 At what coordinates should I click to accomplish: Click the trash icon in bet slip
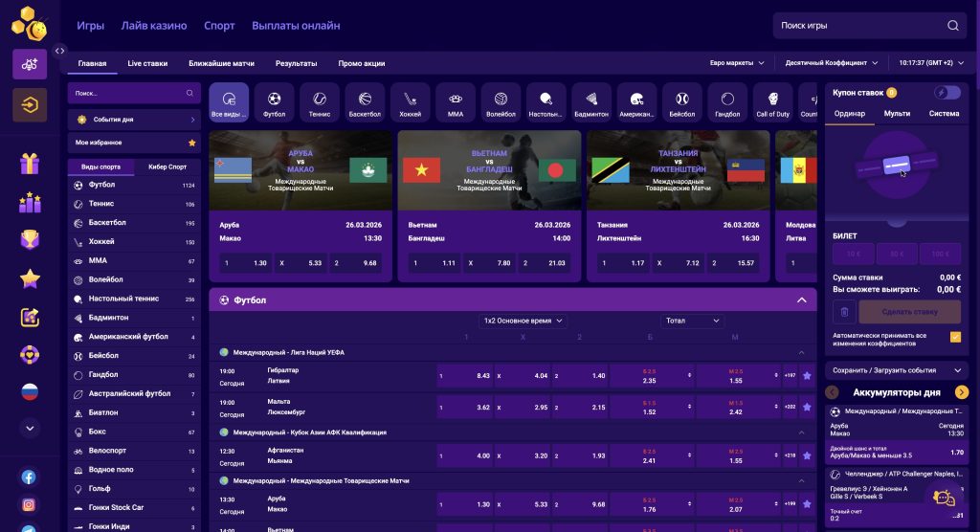click(843, 311)
